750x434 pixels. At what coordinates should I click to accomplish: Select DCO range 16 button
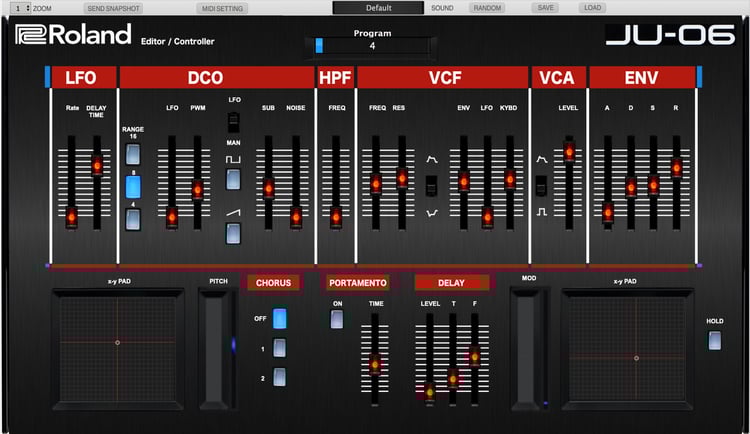pyautogui.click(x=133, y=154)
